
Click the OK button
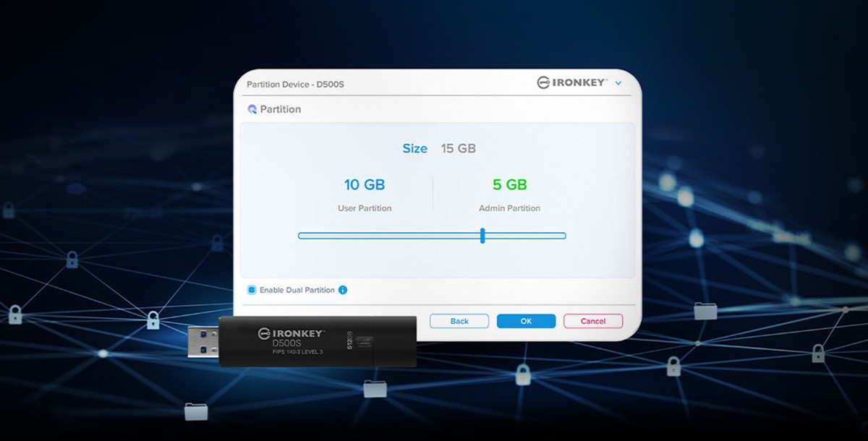click(526, 321)
